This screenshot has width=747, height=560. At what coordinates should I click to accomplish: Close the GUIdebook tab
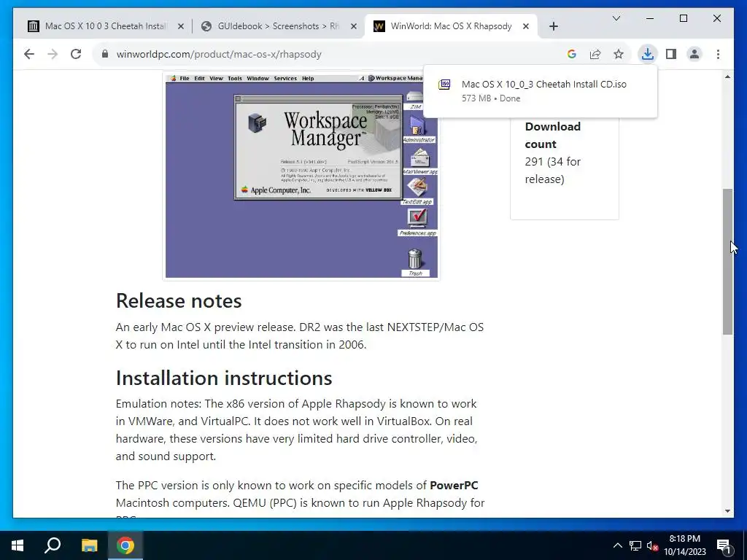tap(354, 26)
